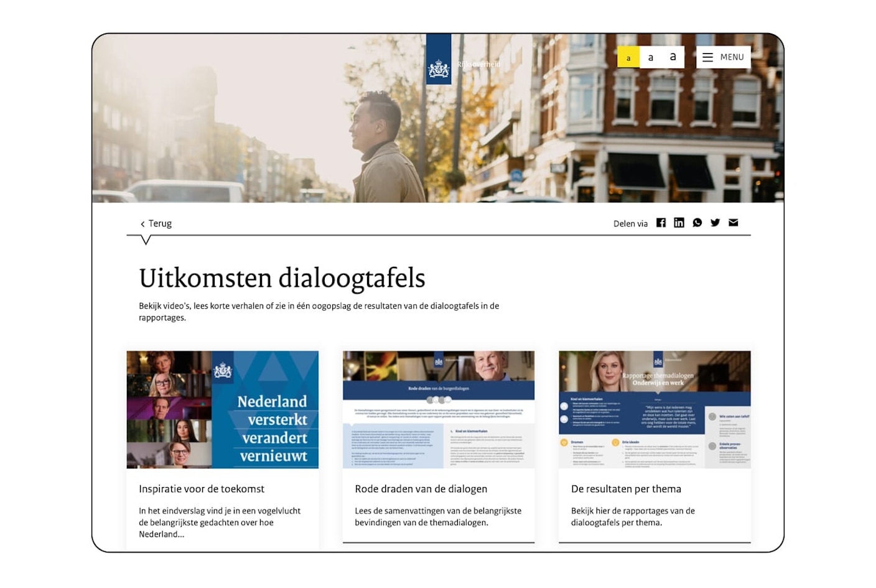The image size is (876, 588).
Task: Share page via Twitter icon
Action: (715, 223)
